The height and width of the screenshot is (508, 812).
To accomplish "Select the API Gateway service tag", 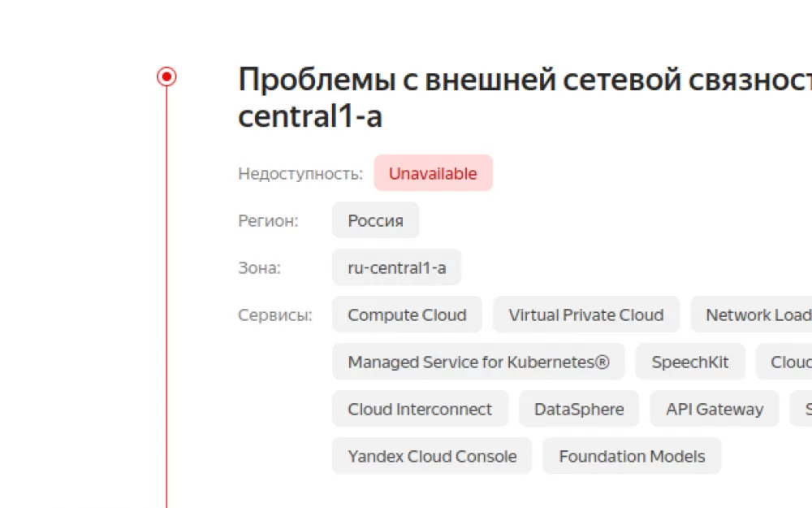I will 715,409.
